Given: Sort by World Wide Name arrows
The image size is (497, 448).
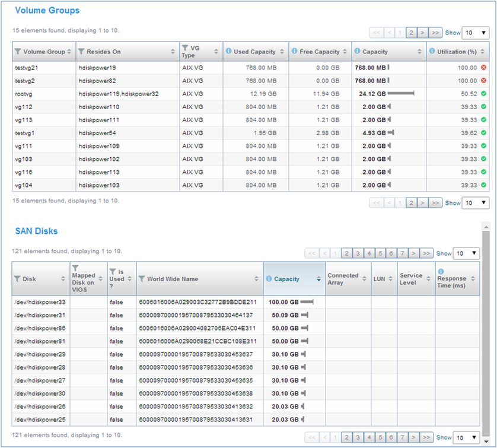Looking at the screenshot, I should [x=256, y=279].
